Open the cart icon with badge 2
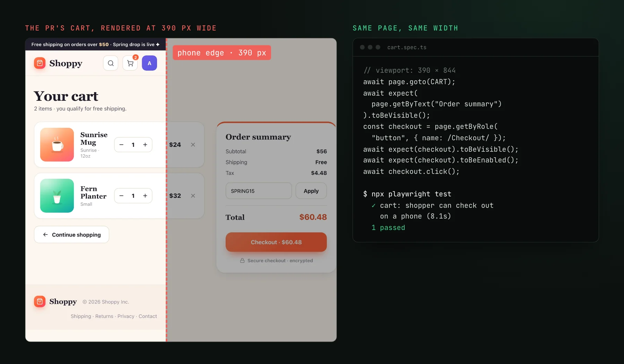This screenshot has height=364, width=624. click(130, 63)
